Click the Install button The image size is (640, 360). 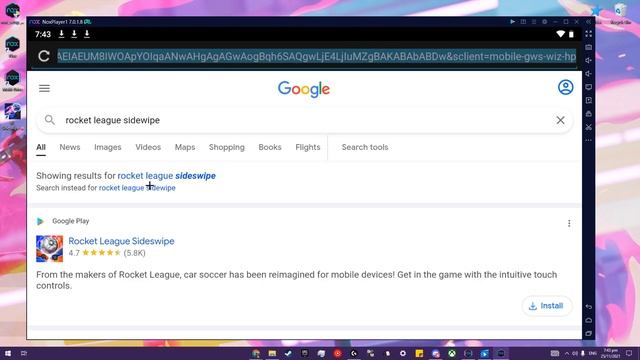pyautogui.click(x=547, y=306)
